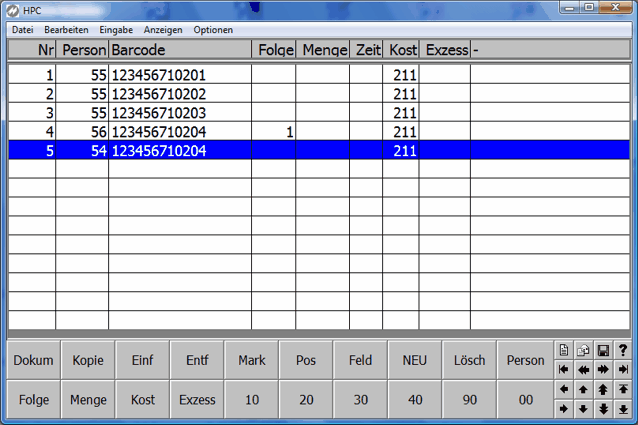
Task: Jump to bottom with arrow-to-bar down icon
Action: click(623, 408)
